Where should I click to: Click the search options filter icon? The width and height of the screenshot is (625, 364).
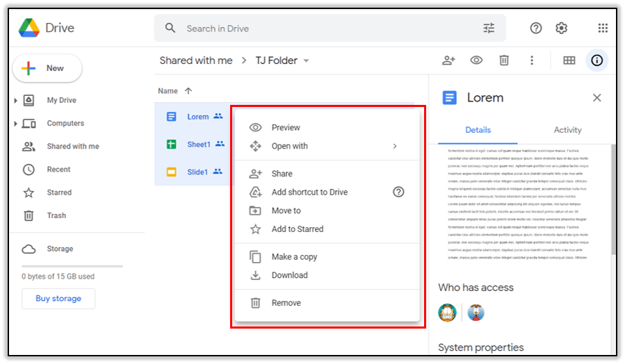489,28
